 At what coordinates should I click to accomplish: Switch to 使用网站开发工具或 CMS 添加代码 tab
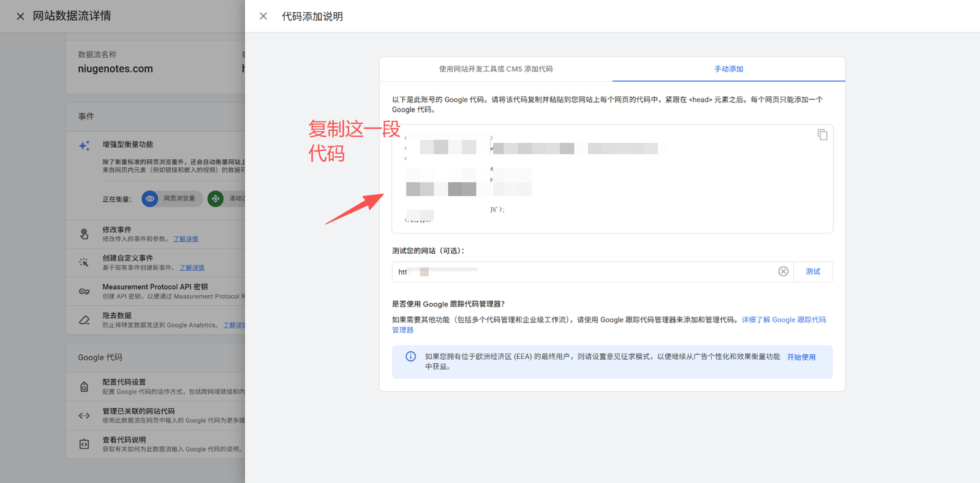(496, 69)
